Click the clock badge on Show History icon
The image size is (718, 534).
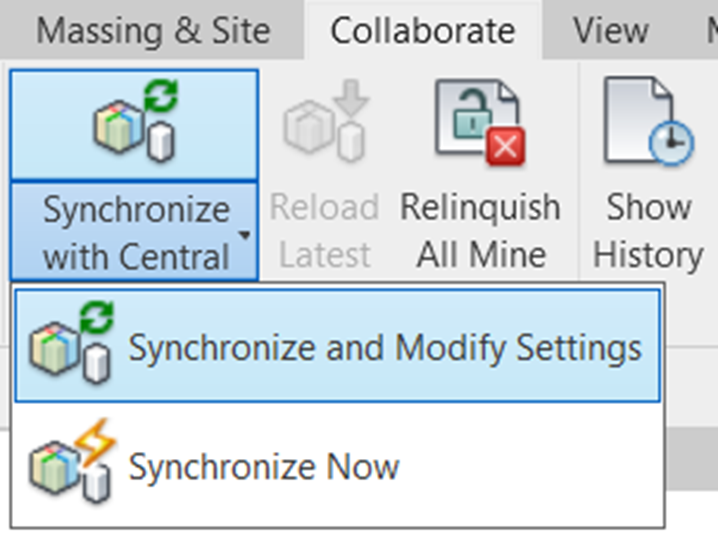click(671, 143)
